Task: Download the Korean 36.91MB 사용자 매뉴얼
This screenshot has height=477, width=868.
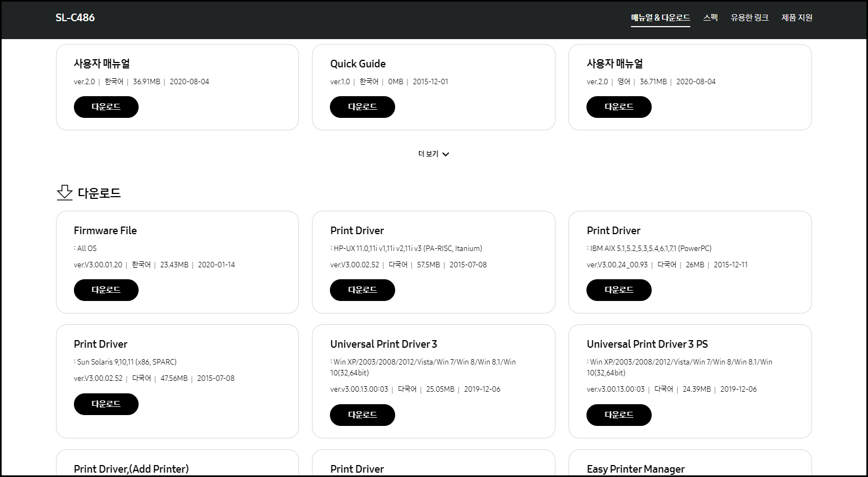Action: [x=106, y=107]
